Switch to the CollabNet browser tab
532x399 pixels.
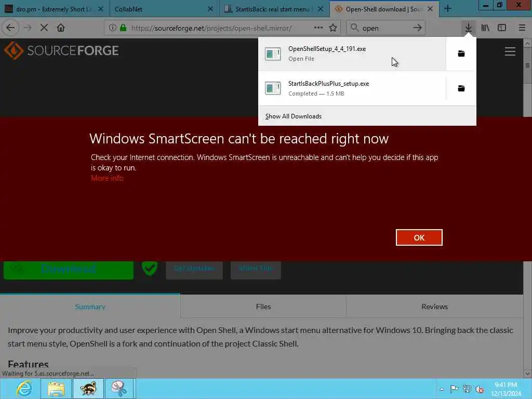pyautogui.click(x=164, y=9)
